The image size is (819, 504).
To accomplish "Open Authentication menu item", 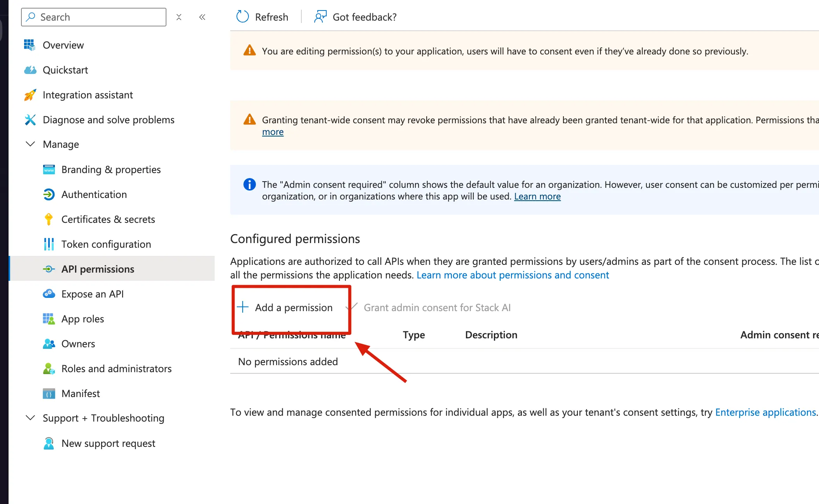I will (94, 194).
